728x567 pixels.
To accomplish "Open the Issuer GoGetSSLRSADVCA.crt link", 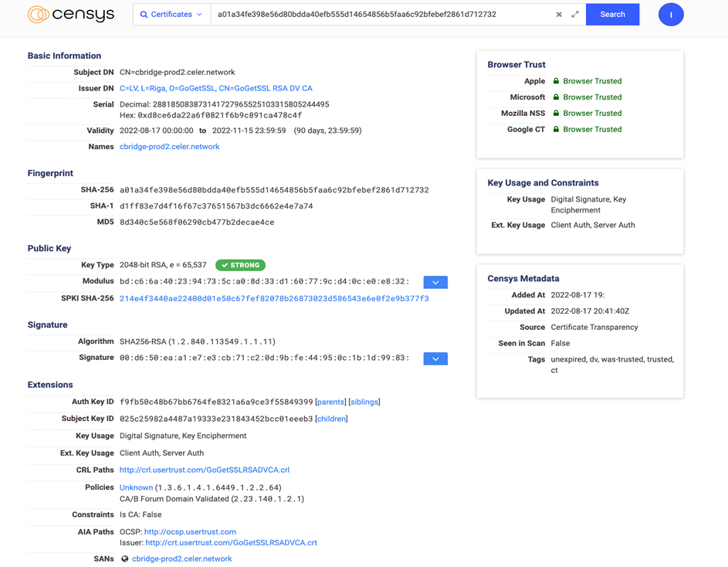I will [231, 543].
